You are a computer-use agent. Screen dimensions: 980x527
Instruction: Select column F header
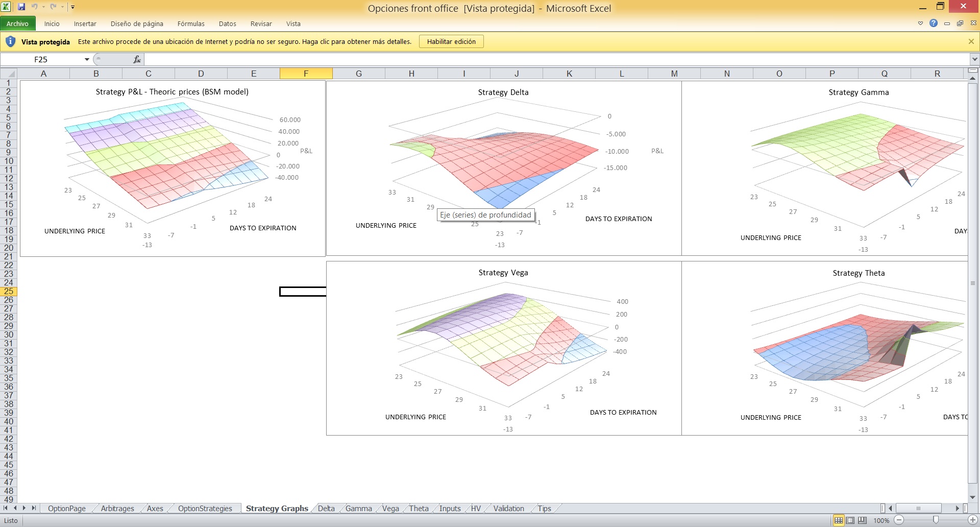[x=306, y=74]
